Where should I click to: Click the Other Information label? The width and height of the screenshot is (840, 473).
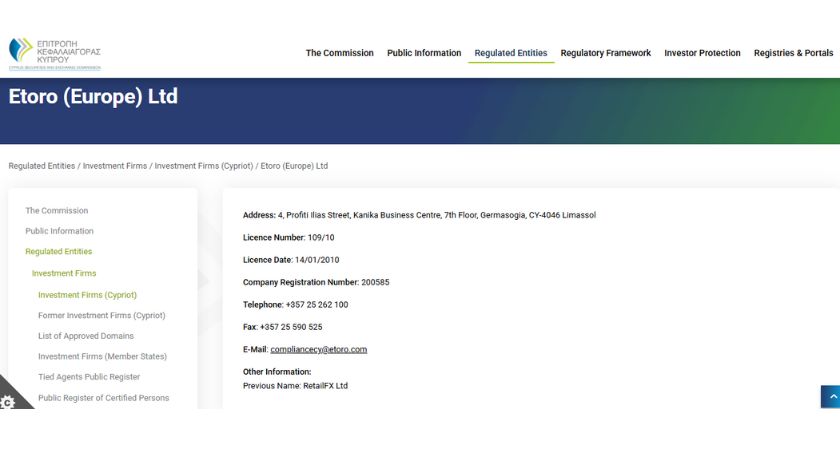click(x=277, y=372)
